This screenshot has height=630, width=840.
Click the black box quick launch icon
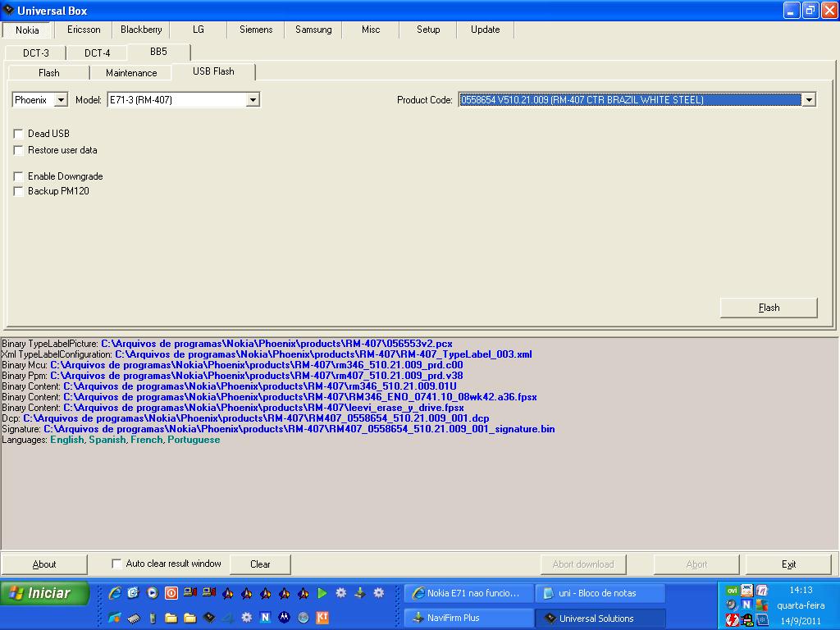pyautogui.click(x=209, y=619)
